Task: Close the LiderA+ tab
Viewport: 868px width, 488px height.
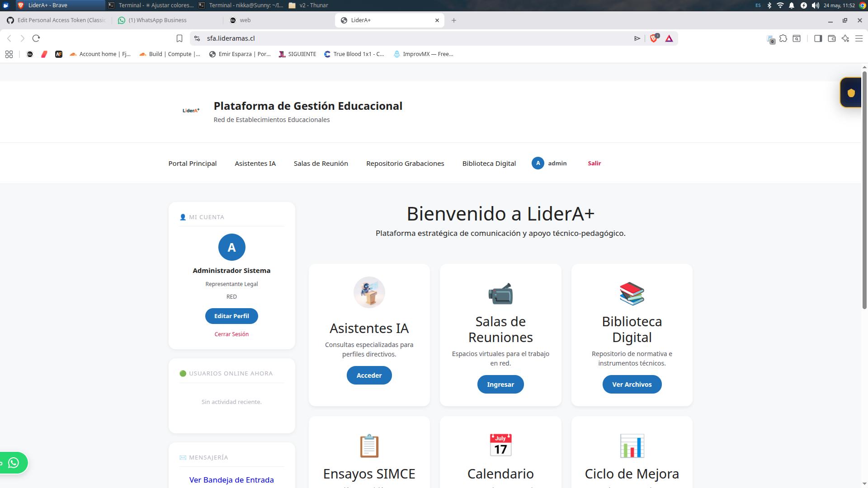Action: click(x=437, y=20)
